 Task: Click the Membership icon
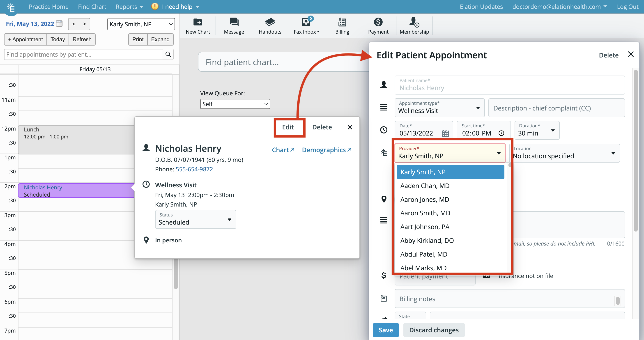(414, 25)
